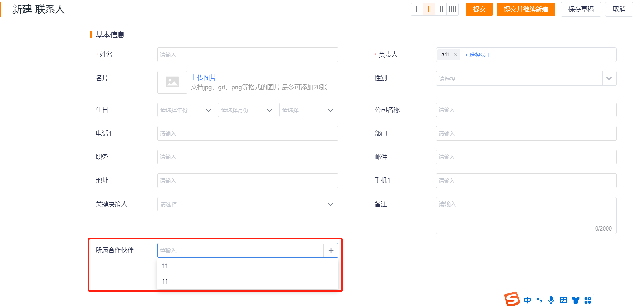Click the 上传图片 upload link
The width and height of the screenshot is (644, 306).
203,78
